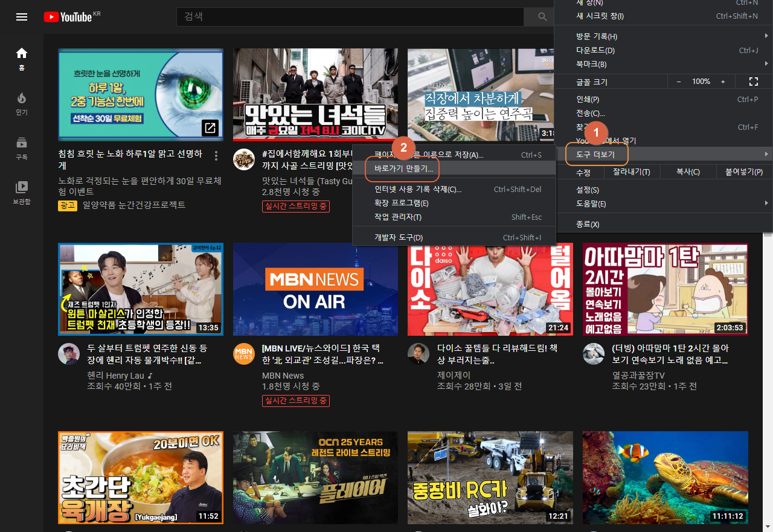Select 설정(S) menu item
The width and height of the screenshot is (773, 532).
pyautogui.click(x=663, y=190)
